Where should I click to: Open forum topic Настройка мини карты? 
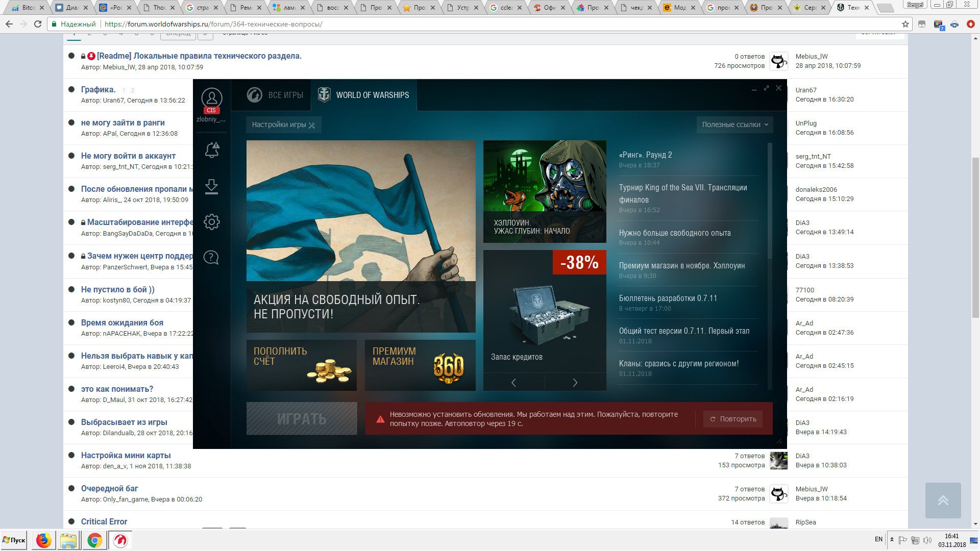pyautogui.click(x=126, y=455)
